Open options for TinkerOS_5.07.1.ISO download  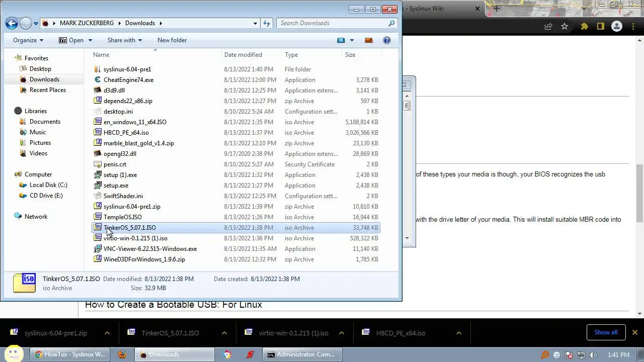point(224,333)
